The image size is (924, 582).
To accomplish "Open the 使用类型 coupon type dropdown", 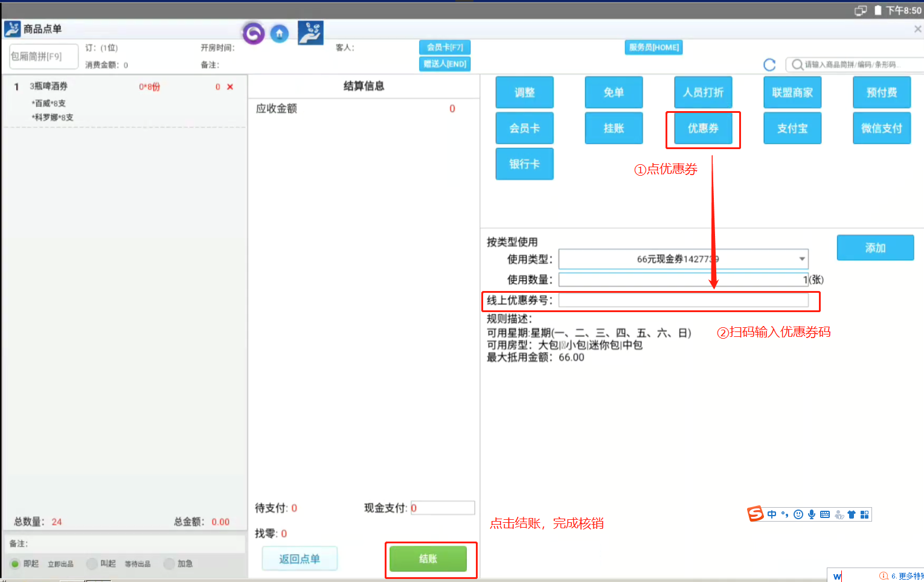I will pyautogui.click(x=683, y=259).
